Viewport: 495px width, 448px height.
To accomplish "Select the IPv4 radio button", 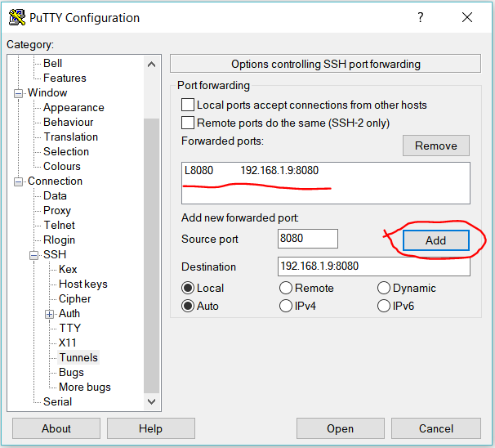I will point(286,306).
